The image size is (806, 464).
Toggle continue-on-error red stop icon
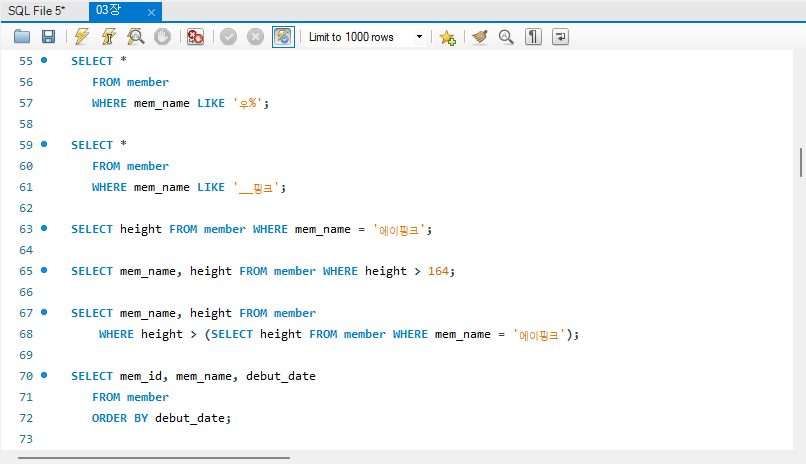[195, 36]
